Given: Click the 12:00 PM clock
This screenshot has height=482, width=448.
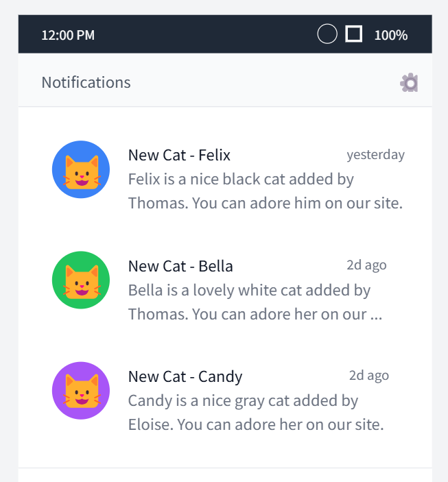Looking at the screenshot, I should [x=68, y=35].
